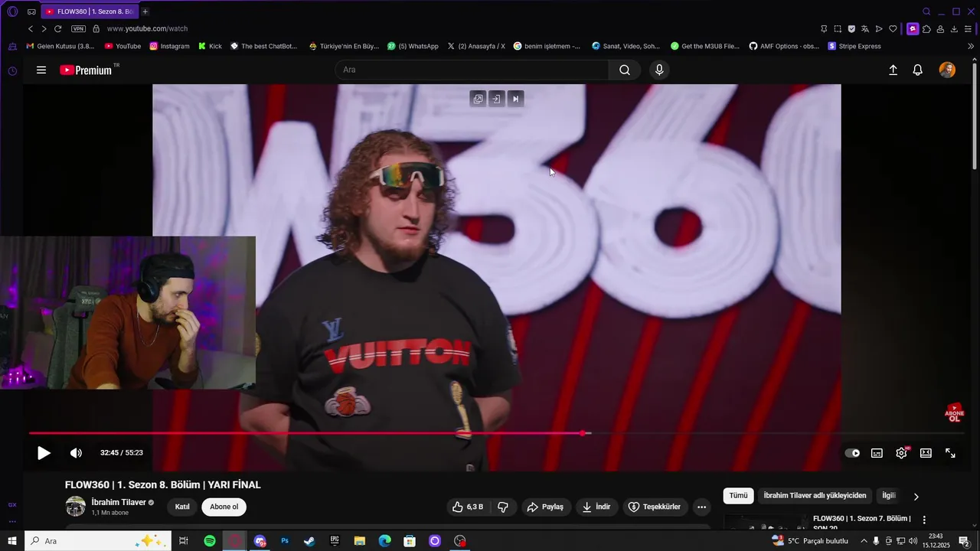Viewport: 980px width, 551px height.
Task: Open the Kick bookmark
Action: pos(210,46)
